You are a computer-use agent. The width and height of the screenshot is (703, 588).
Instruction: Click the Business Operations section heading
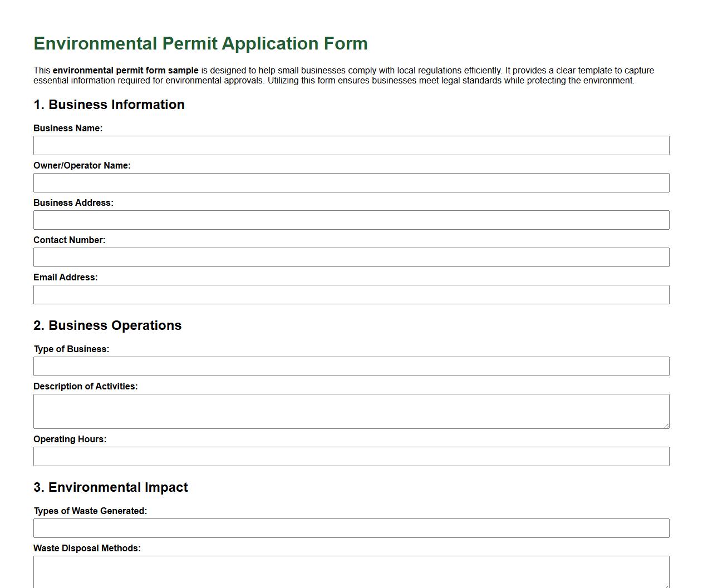[107, 325]
